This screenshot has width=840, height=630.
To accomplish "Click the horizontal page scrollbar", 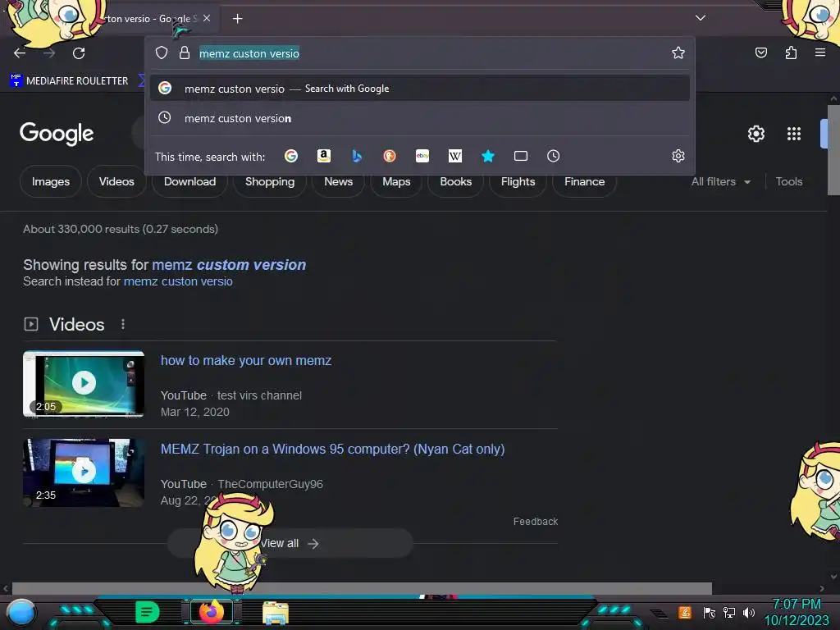I will click(362, 588).
